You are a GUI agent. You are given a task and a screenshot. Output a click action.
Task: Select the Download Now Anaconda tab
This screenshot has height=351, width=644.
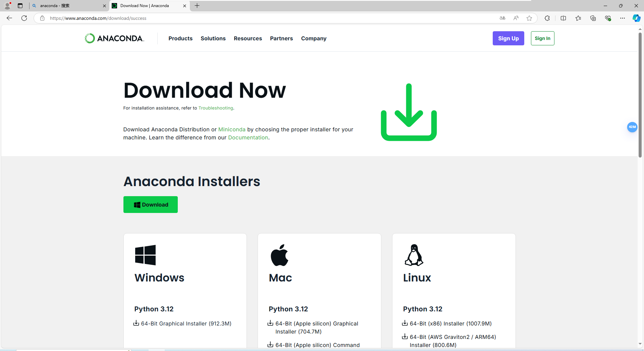pos(150,6)
